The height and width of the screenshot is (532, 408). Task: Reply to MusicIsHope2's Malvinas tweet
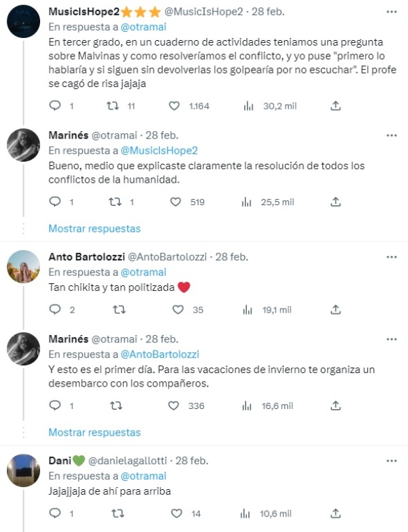(x=56, y=105)
